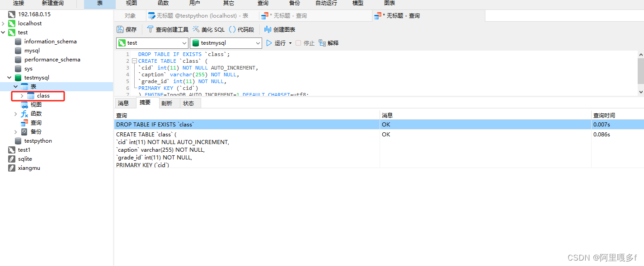Select the localhost connection icon
Screen dimensions: 644x266
pos(12,23)
